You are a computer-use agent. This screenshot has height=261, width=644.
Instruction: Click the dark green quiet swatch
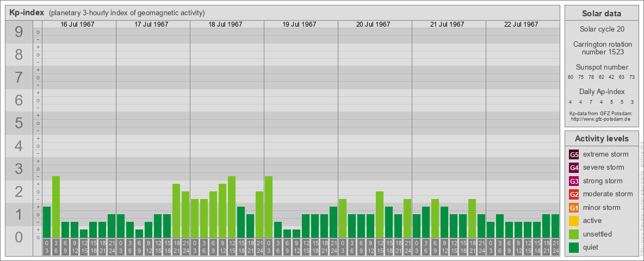click(x=574, y=247)
